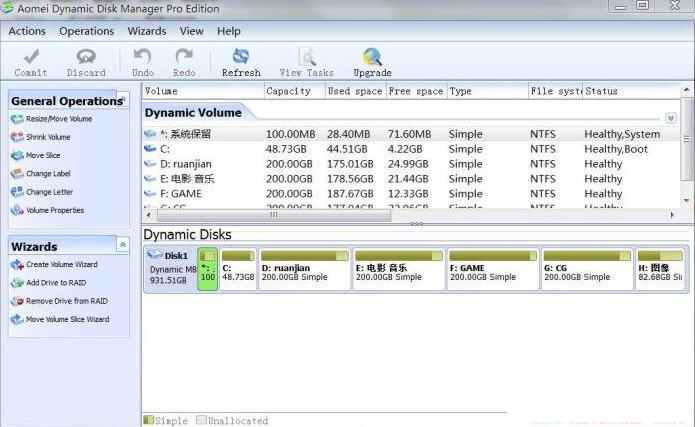
Task: Select the E: 电影 音乐 partition block
Action: tap(399, 269)
